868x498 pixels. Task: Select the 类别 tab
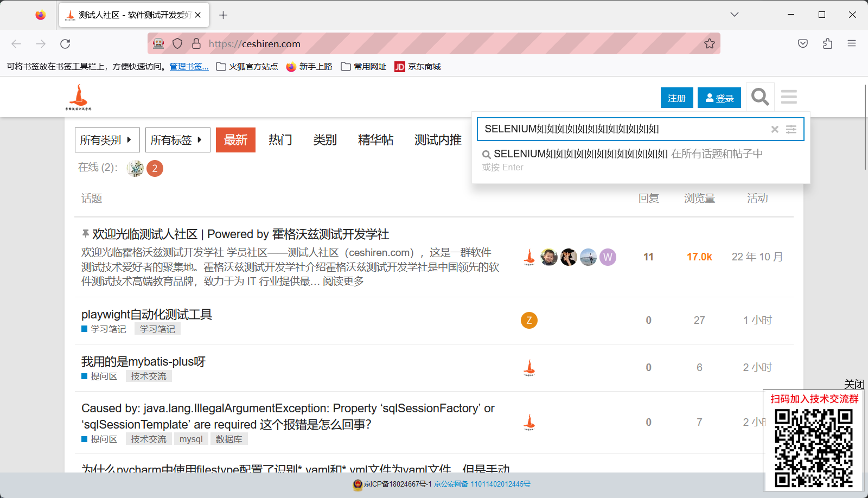pyautogui.click(x=325, y=140)
